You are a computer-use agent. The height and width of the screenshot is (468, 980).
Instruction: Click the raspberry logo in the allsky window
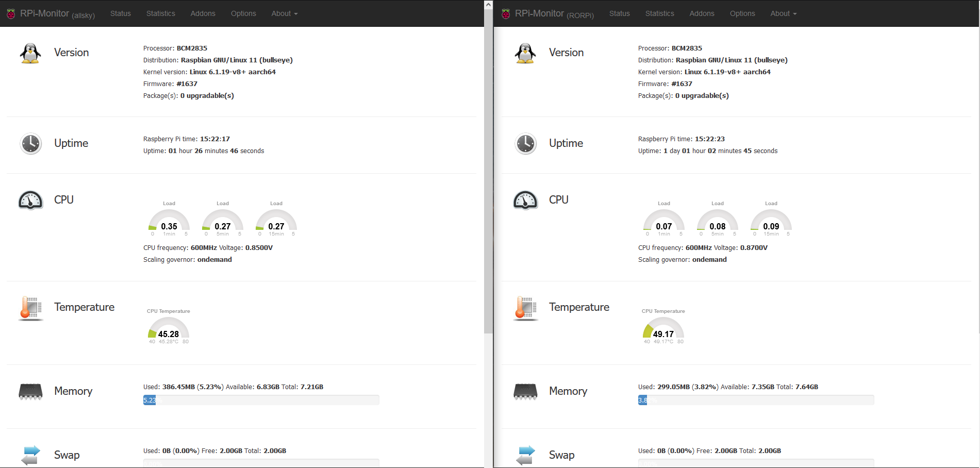pos(11,13)
